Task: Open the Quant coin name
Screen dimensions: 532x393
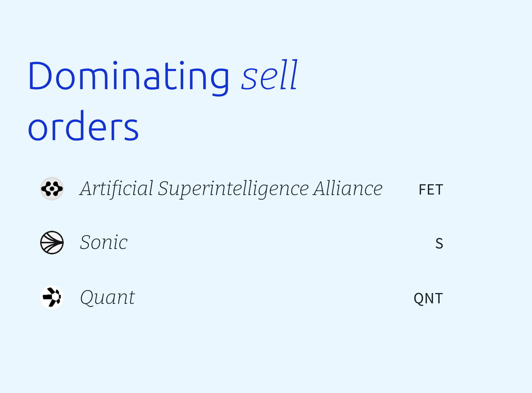Action: pyautogui.click(x=107, y=298)
